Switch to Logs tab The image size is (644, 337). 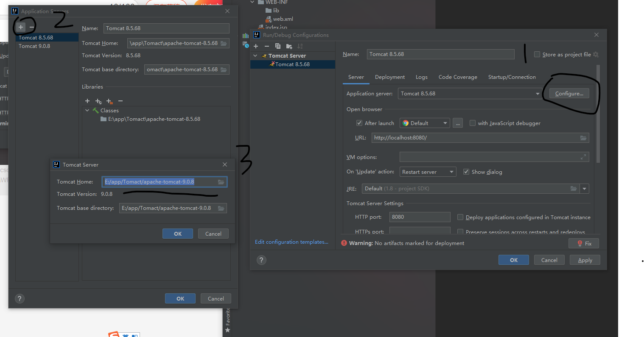(422, 77)
